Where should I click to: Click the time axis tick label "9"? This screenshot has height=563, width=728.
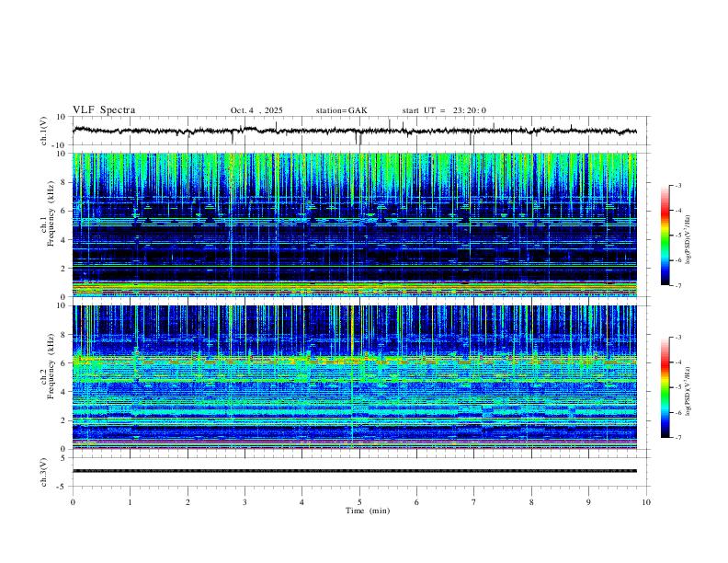coord(588,502)
